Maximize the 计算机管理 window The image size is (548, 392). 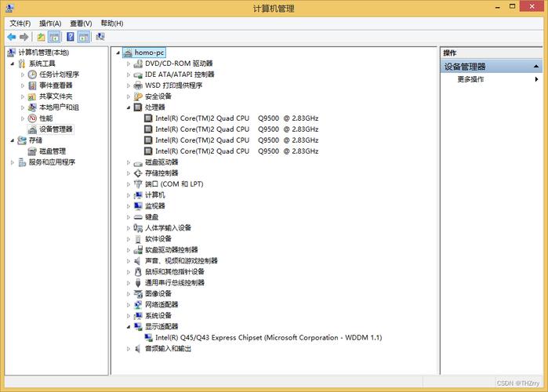point(513,6)
